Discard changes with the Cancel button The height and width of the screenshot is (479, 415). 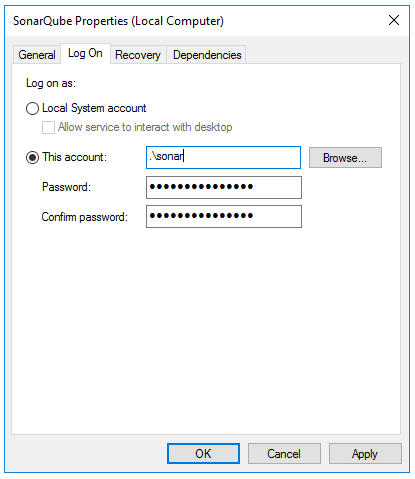point(284,453)
